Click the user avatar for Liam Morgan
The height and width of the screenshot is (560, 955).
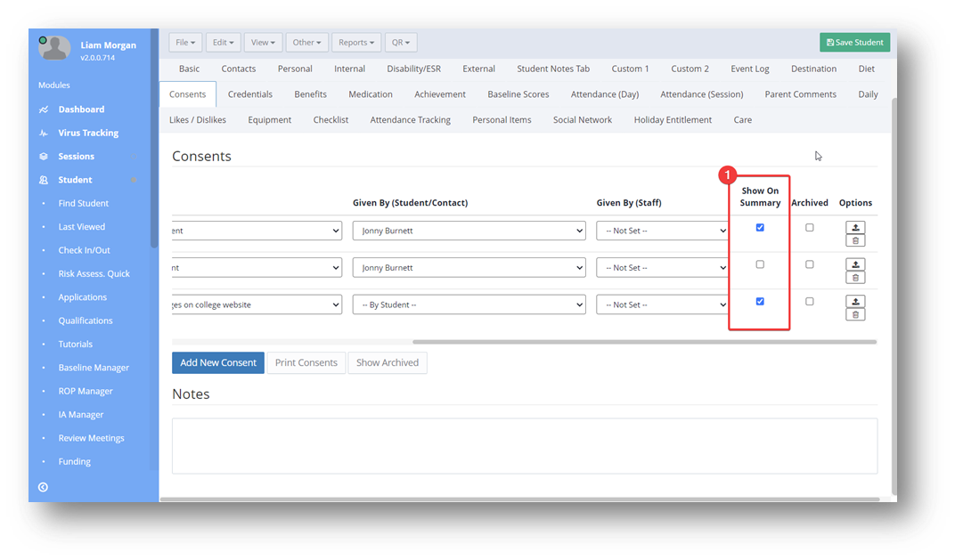(54, 48)
